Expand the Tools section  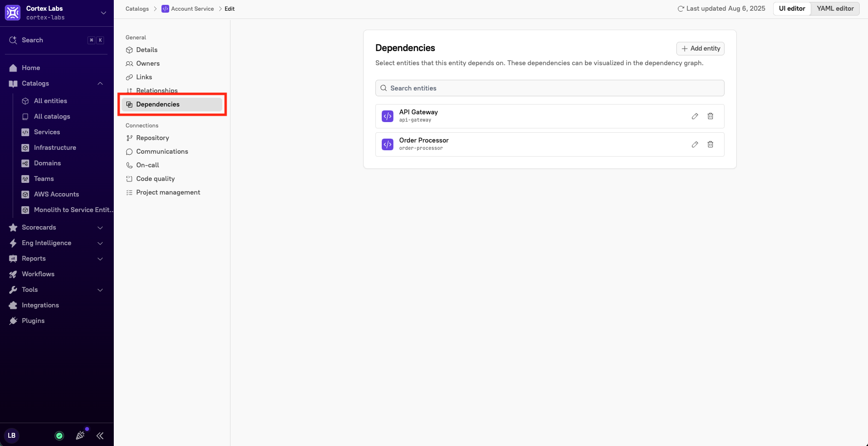[100, 290]
